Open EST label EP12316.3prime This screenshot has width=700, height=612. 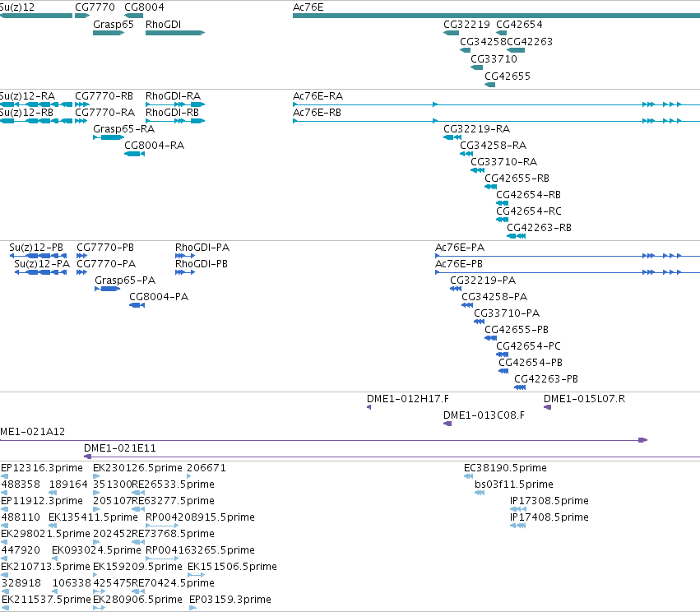coord(42,468)
